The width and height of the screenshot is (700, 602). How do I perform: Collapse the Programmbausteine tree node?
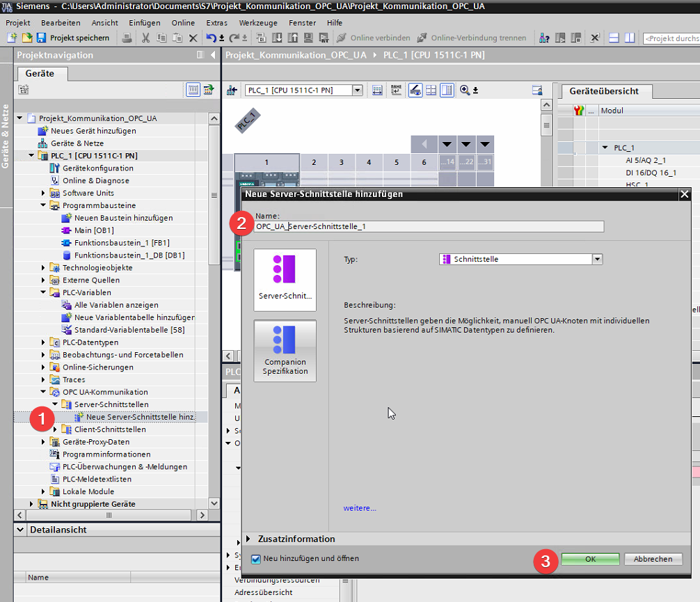(43, 205)
